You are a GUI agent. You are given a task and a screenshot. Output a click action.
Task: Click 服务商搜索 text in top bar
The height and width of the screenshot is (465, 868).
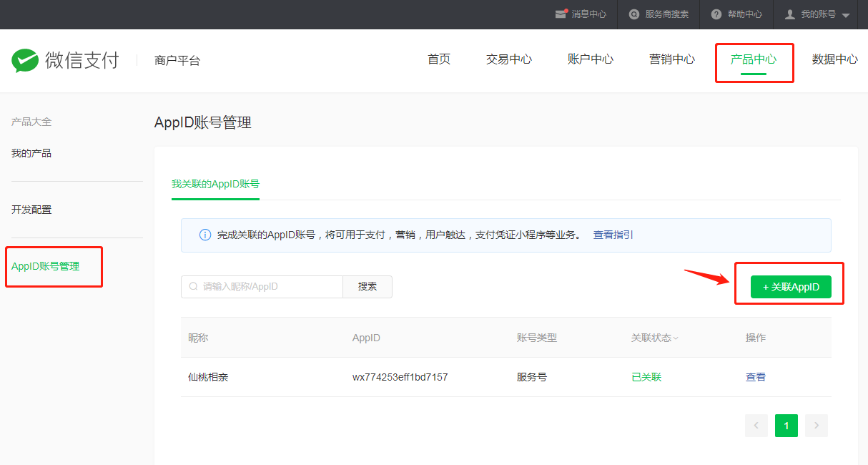tap(667, 14)
